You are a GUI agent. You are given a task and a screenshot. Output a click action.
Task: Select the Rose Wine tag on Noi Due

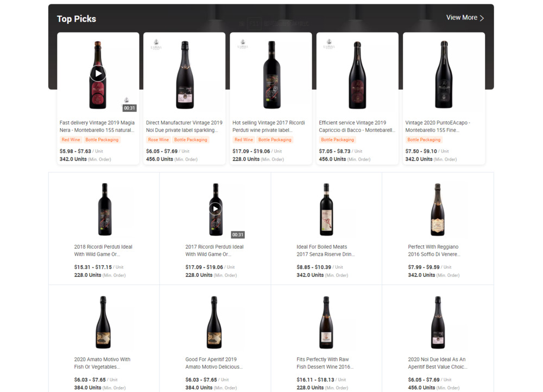pyautogui.click(x=158, y=140)
